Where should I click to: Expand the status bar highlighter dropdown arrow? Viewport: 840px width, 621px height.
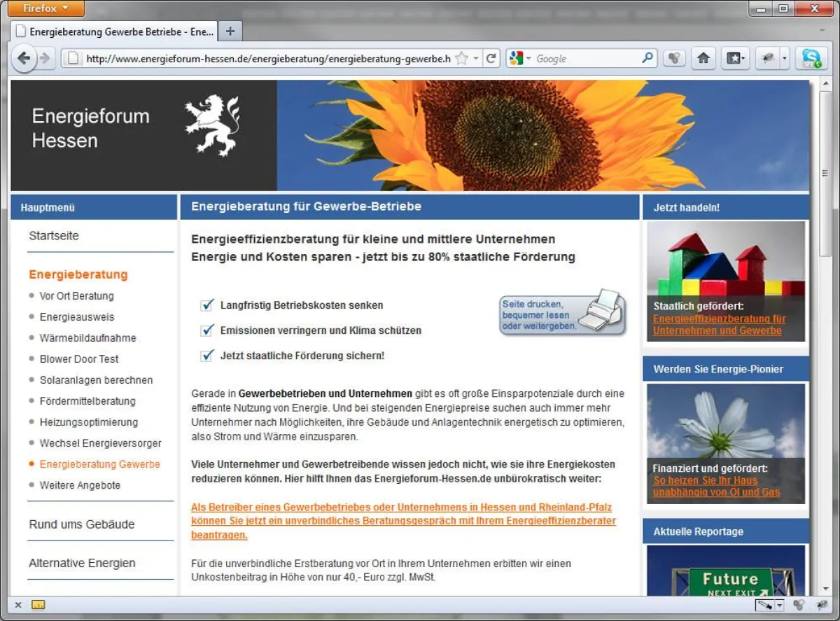coord(778,605)
